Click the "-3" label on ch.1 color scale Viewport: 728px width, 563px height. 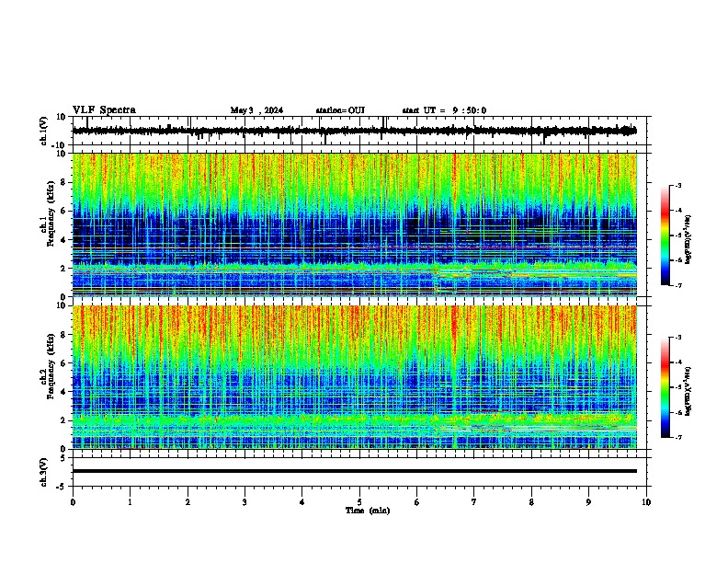coord(677,185)
